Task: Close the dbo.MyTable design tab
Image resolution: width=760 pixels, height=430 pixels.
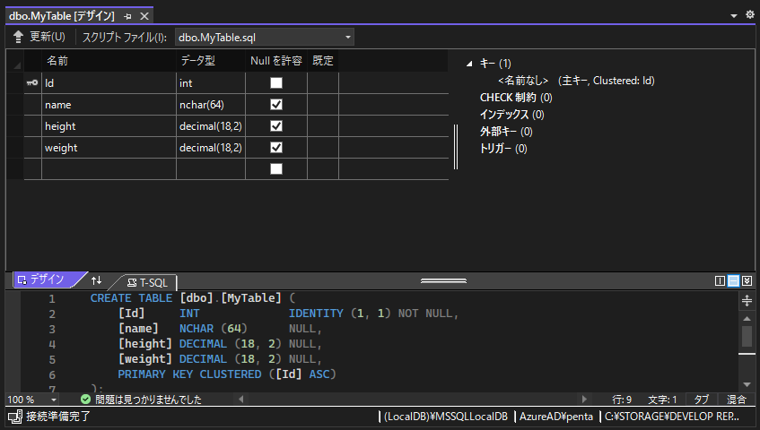Action: pos(144,16)
